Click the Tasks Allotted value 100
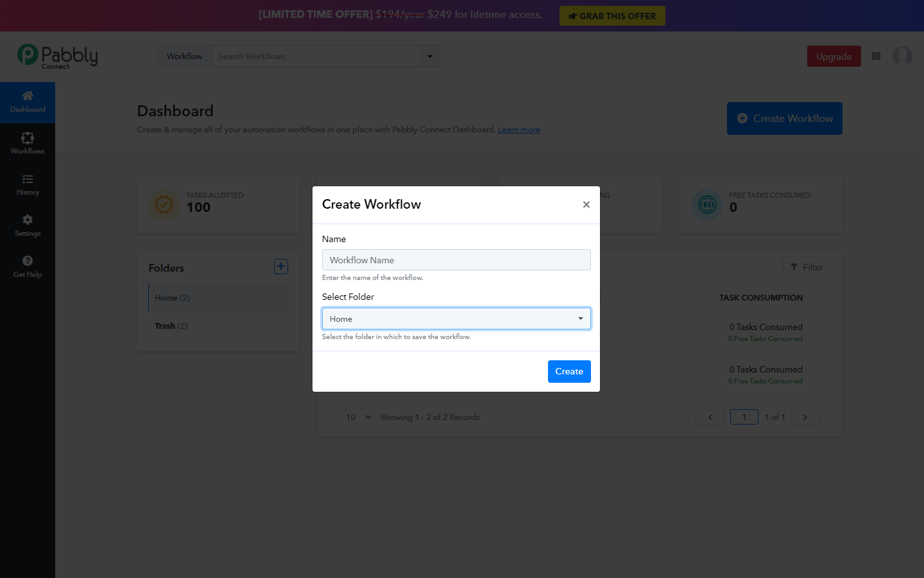 (198, 207)
